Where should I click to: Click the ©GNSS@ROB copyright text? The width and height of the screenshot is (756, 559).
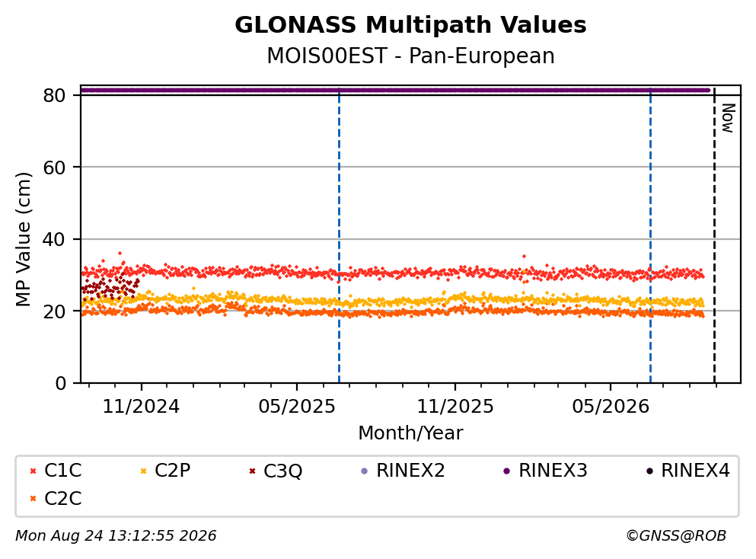pos(676,536)
